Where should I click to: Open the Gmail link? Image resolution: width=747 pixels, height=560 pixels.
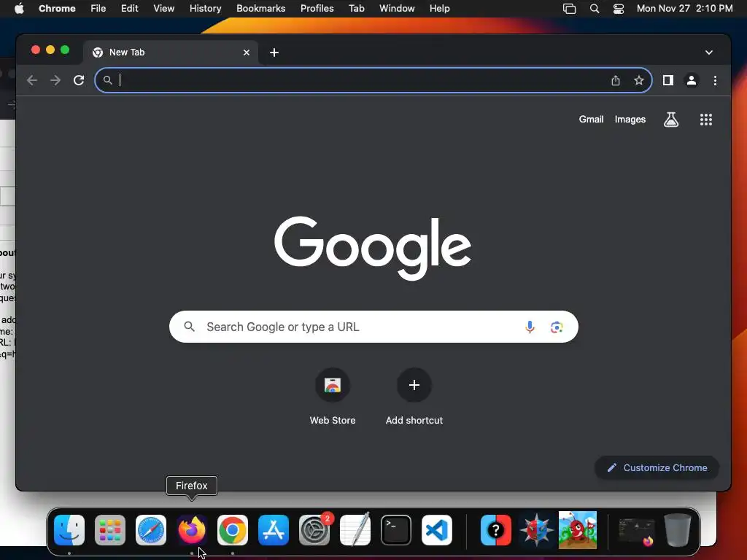[x=591, y=120]
